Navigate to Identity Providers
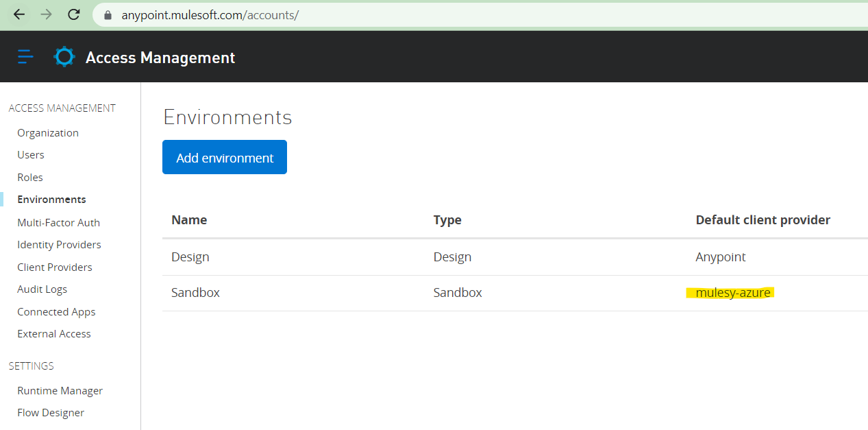The image size is (868, 430). click(x=59, y=245)
